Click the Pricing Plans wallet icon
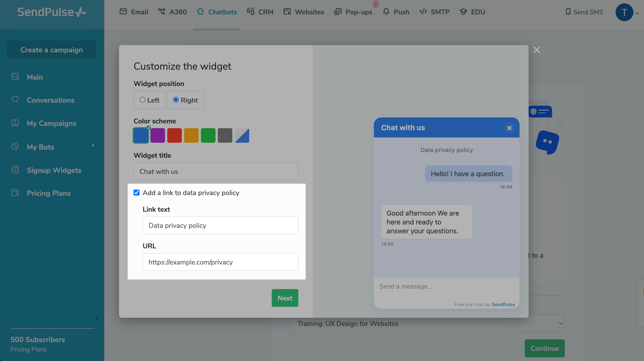Viewport: 644px width, 361px height. (15, 193)
